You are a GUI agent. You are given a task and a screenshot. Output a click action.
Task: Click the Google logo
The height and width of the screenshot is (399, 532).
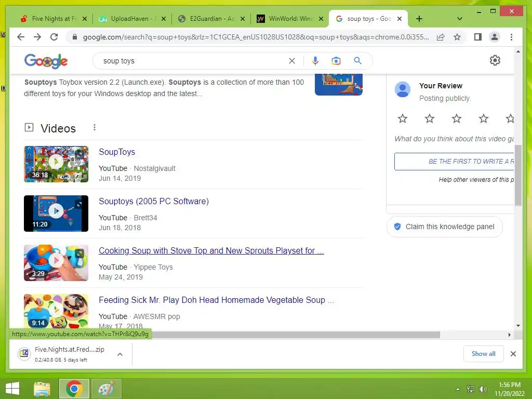tap(46, 61)
